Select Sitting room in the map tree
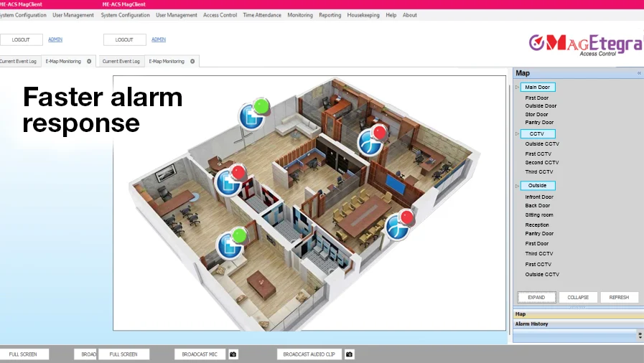 point(539,215)
